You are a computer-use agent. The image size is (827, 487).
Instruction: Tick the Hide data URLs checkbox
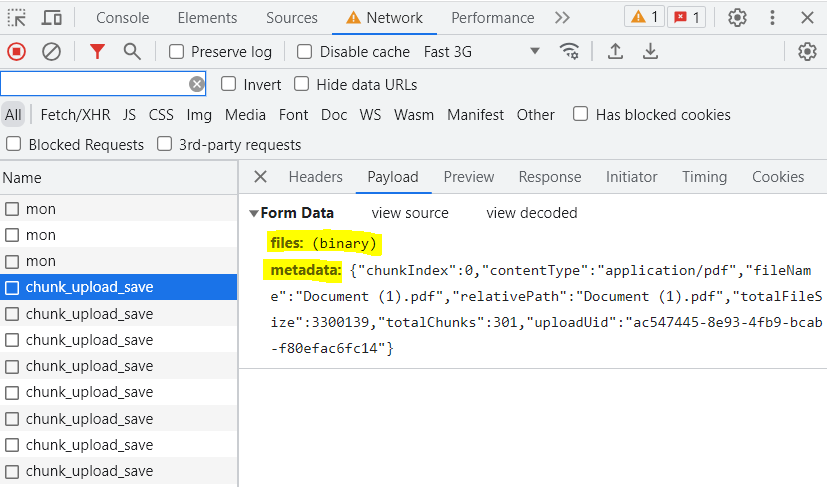(302, 85)
